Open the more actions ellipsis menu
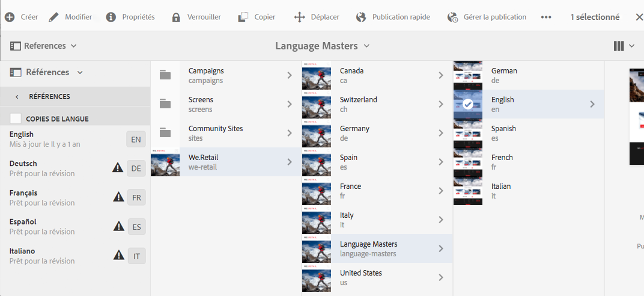Viewport: 644px width, 296px height. tap(546, 17)
